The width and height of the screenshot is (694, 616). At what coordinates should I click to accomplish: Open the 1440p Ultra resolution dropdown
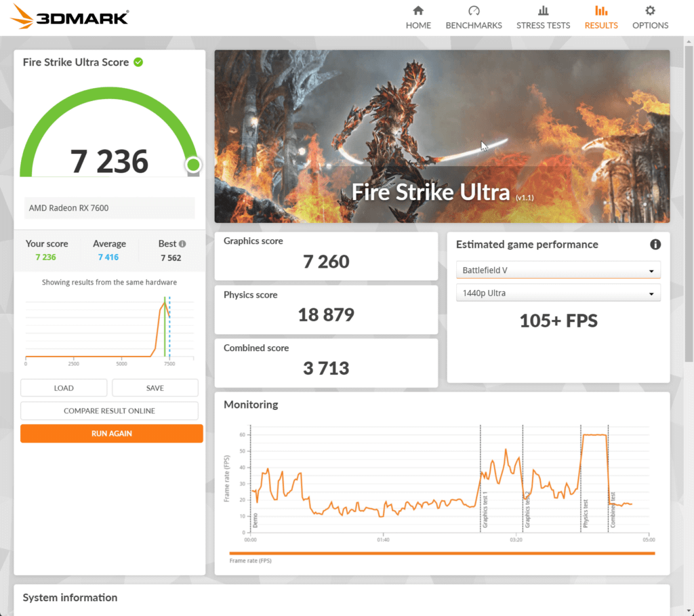tap(558, 293)
